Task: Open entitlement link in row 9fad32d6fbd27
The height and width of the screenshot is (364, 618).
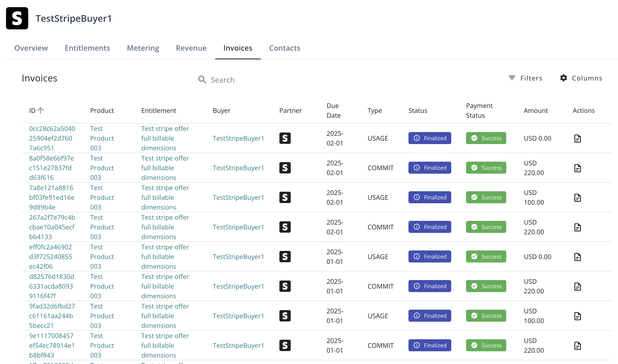Action: (165, 316)
